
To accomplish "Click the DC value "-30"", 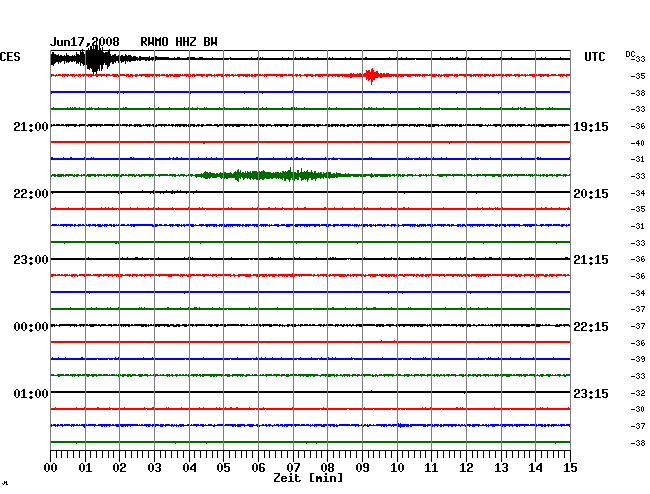I will (x=638, y=409).
